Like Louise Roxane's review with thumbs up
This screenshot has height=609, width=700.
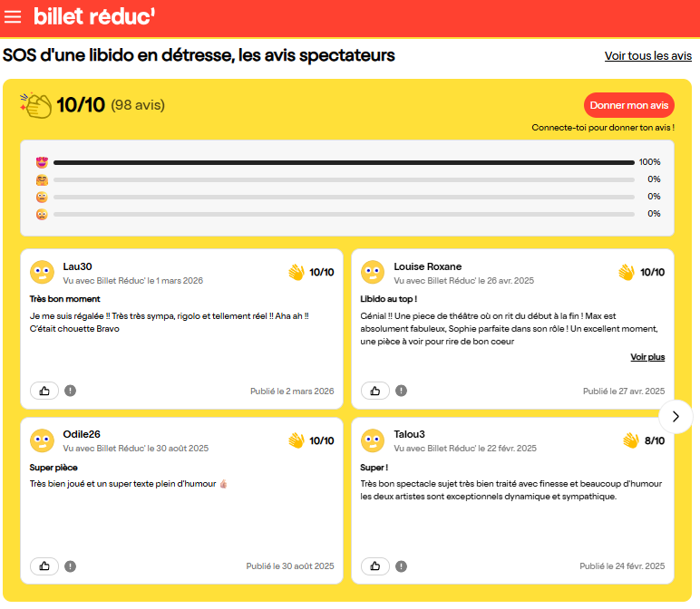375,391
